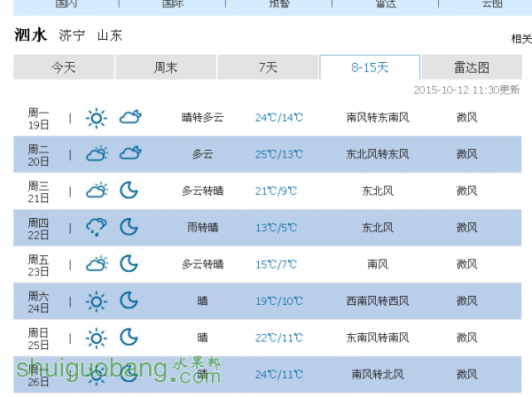
Task: Click the 相关 link at right
Action: point(521,39)
